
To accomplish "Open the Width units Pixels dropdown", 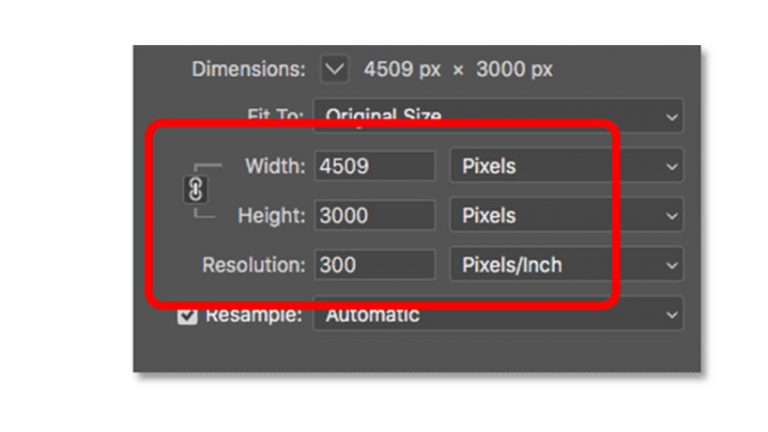I will pyautogui.click(x=566, y=166).
